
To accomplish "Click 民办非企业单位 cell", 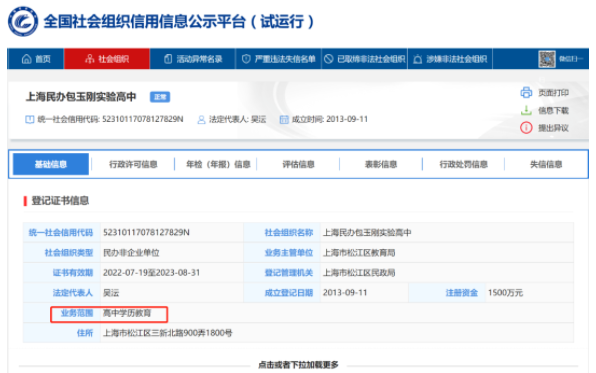I will (131, 252).
